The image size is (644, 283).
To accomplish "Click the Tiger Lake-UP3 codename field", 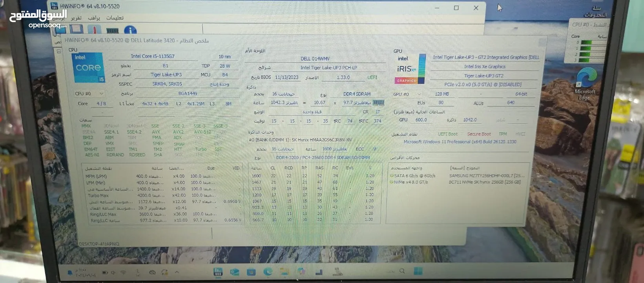I will point(166,75).
